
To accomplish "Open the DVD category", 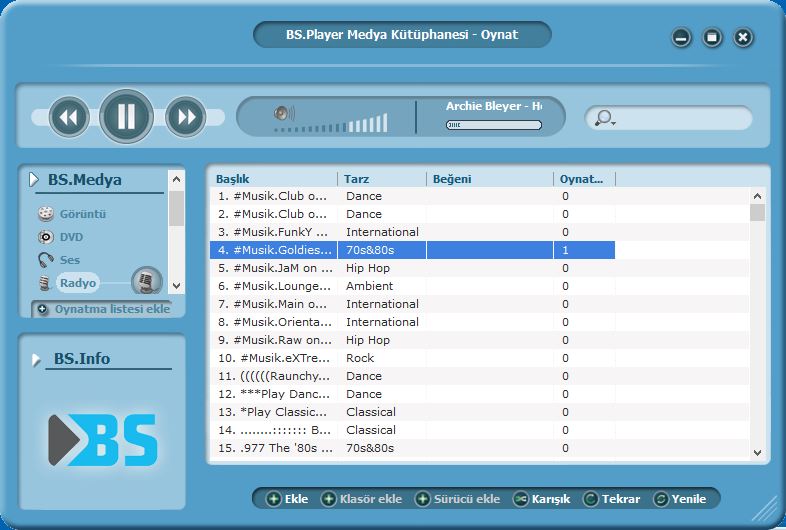I will [x=61, y=237].
